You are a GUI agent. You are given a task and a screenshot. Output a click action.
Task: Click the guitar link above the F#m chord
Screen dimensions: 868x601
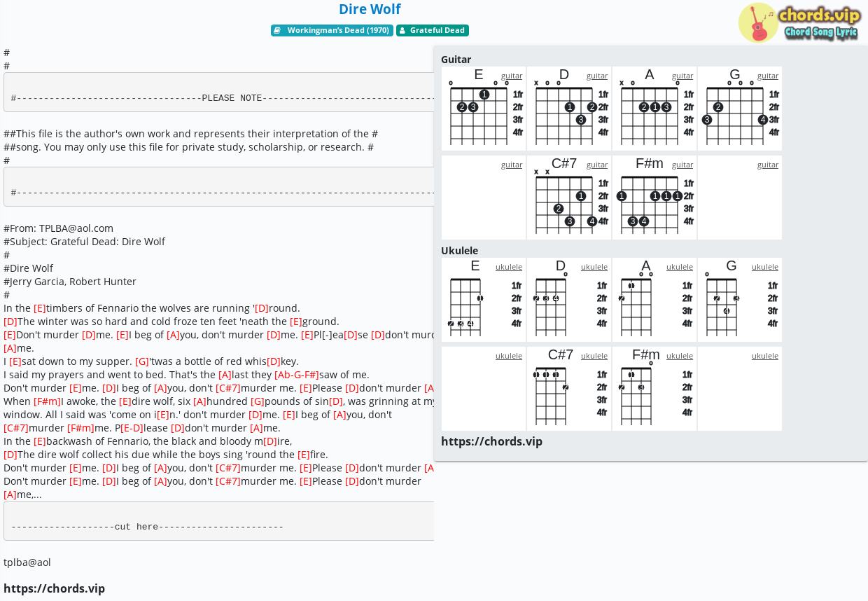click(682, 165)
